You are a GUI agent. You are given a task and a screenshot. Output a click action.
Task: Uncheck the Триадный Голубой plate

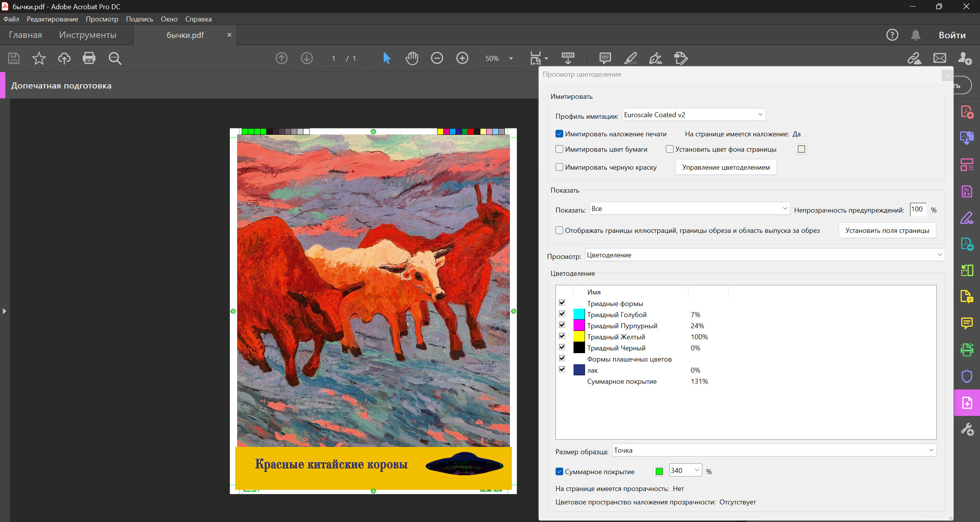(x=562, y=314)
